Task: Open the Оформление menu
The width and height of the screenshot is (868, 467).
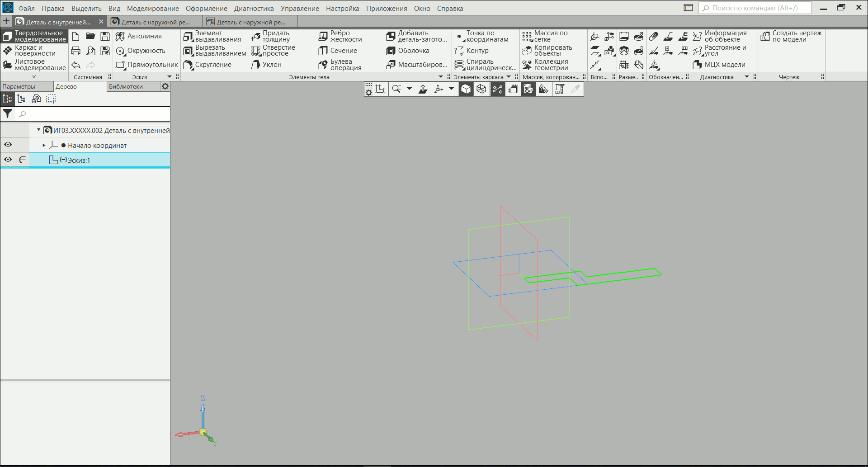Action: click(207, 8)
